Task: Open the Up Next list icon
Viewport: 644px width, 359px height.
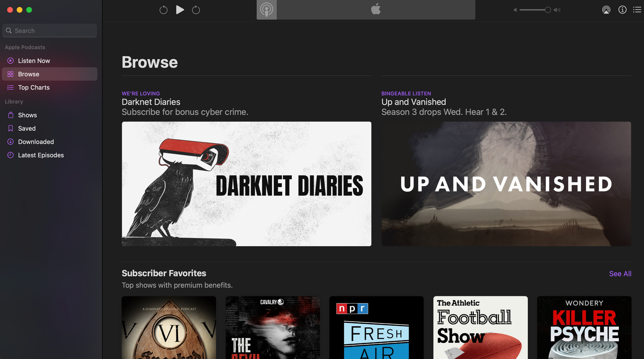Action: point(637,10)
